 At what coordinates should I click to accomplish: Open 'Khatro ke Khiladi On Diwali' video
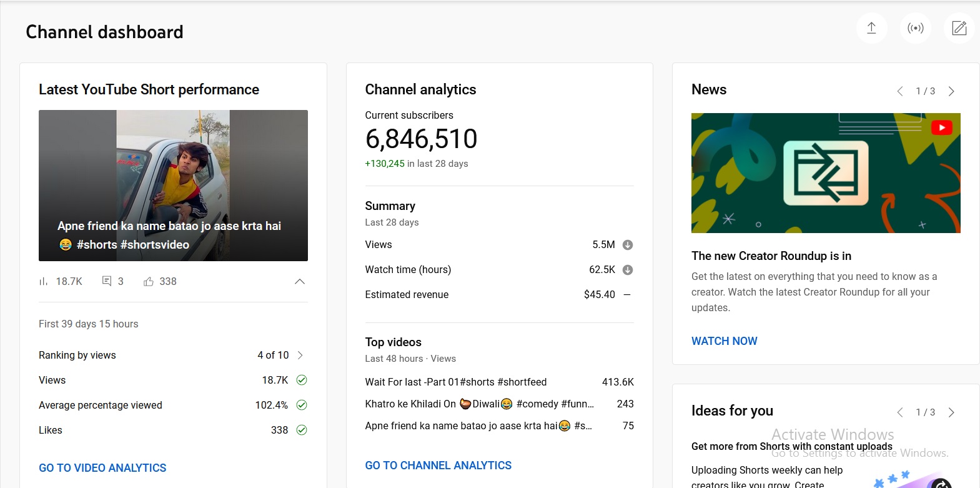tap(480, 404)
